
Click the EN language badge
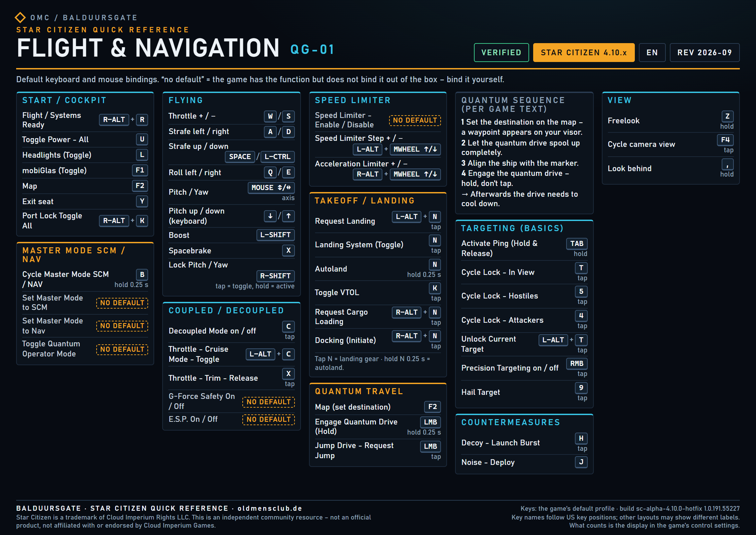point(652,53)
